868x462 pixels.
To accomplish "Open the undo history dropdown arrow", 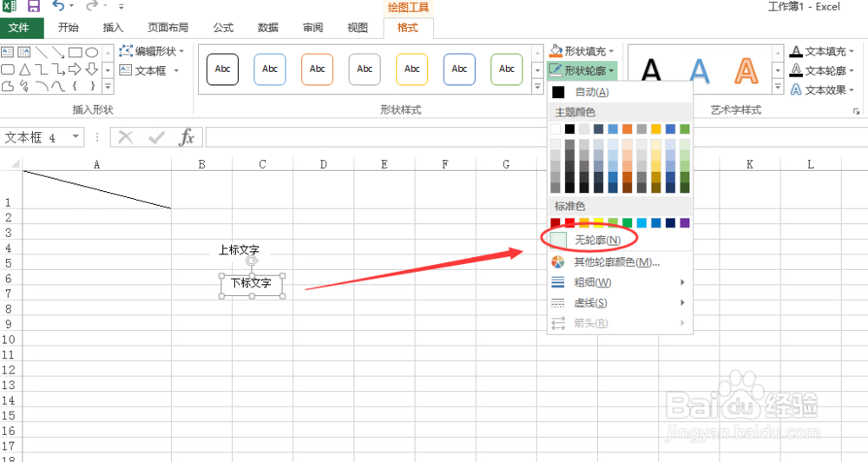I will click(71, 7).
